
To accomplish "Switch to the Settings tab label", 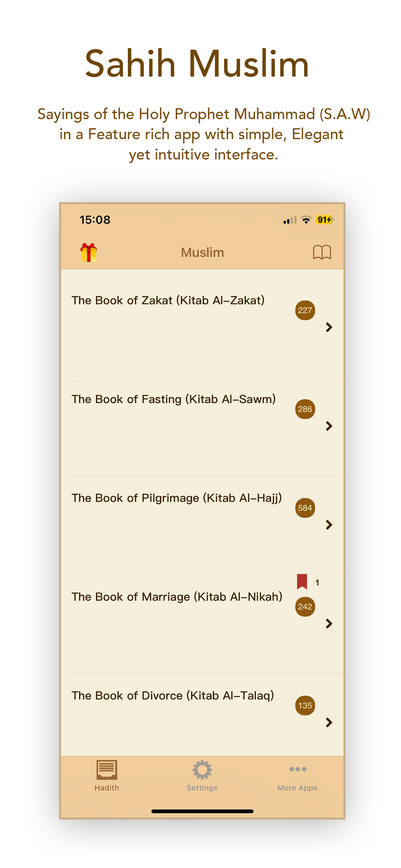I will [202, 788].
